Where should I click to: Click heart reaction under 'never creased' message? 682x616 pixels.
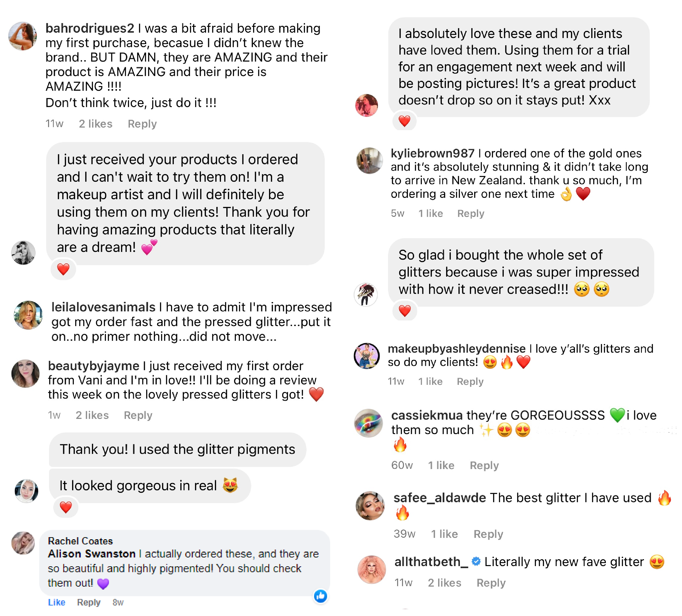405,310
